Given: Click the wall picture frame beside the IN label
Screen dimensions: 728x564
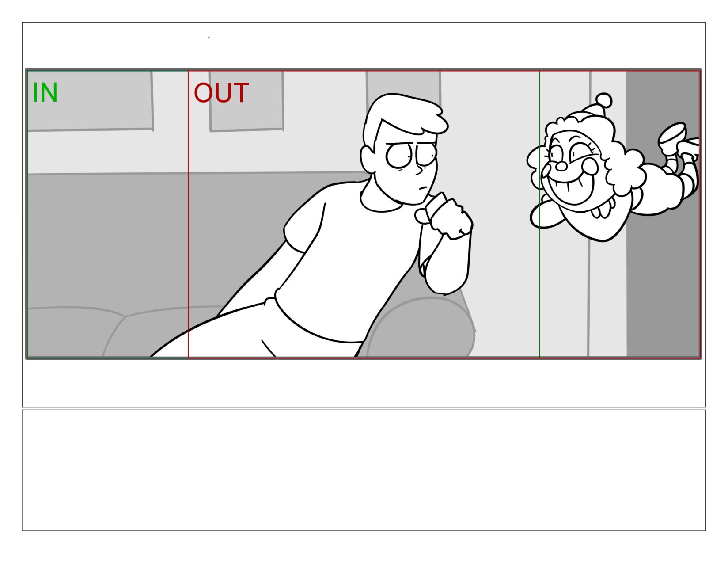Looking at the screenshot, I should point(91,101).
